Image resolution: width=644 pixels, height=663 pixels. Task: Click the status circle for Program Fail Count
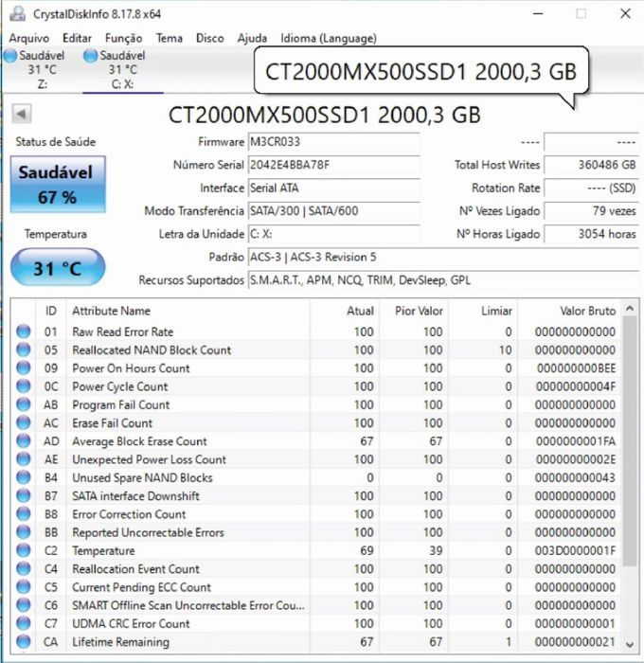(24, 404)
